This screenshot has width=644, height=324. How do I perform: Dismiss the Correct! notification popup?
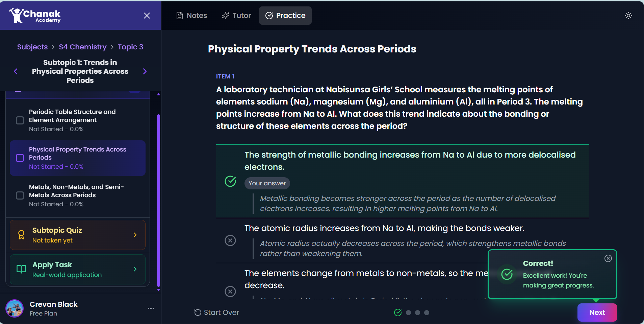point(608,258)
